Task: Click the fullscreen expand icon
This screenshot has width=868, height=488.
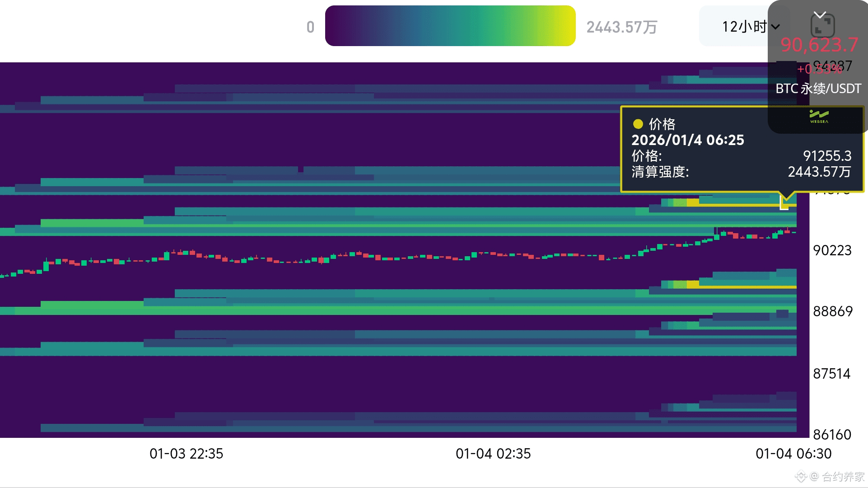Action: 822,26
